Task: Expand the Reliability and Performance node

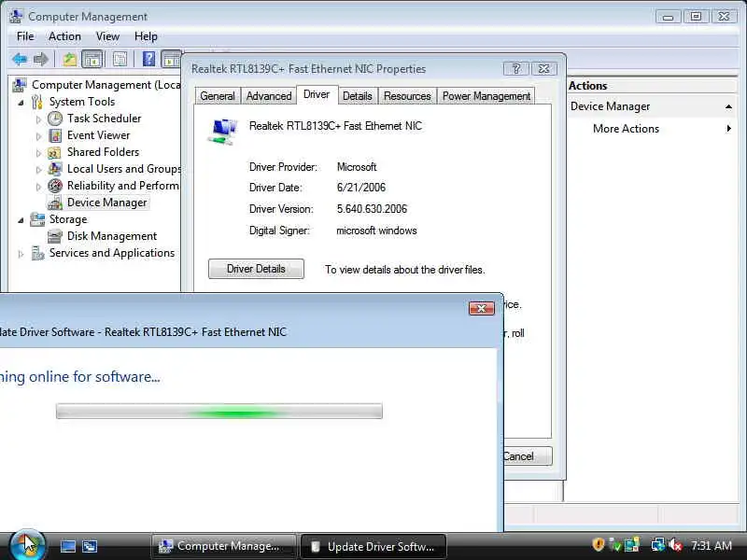Action: [x=38, y=187]
